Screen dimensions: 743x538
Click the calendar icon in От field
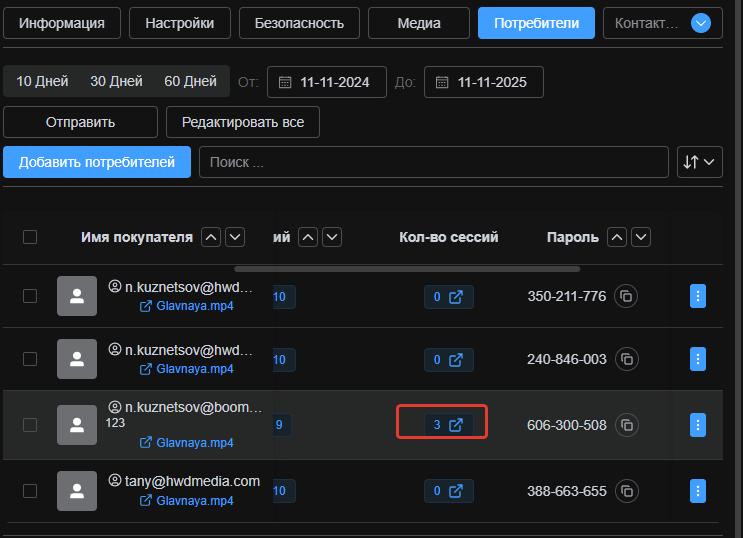click(x=285, y=82)
